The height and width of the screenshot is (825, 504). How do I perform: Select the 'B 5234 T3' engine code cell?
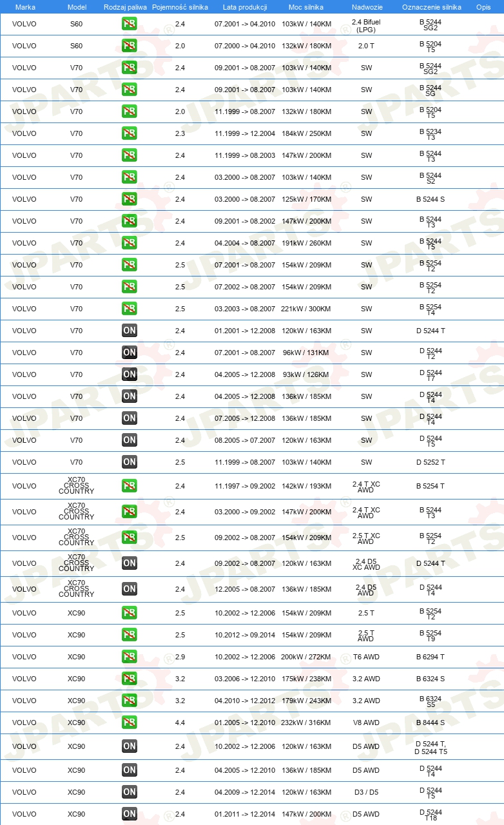tap(431, 134)
